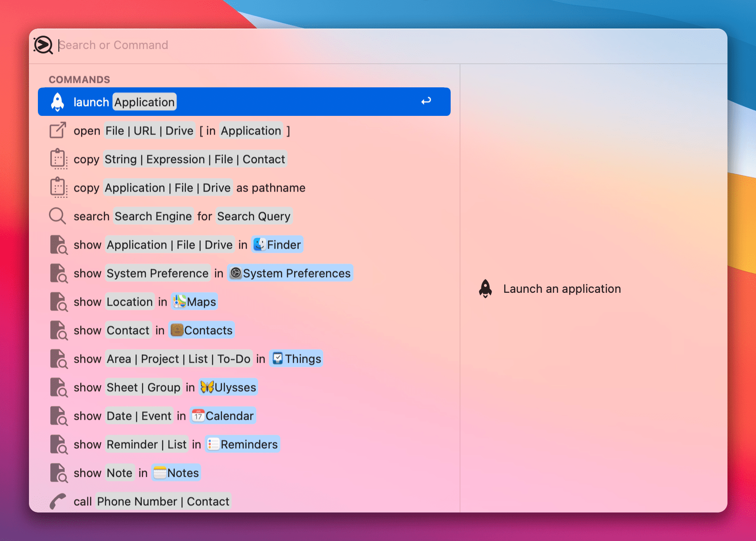This screenshot has width=756, height=541.
Task: Click the rocket icon in the launch Application row
Action: 58,102
